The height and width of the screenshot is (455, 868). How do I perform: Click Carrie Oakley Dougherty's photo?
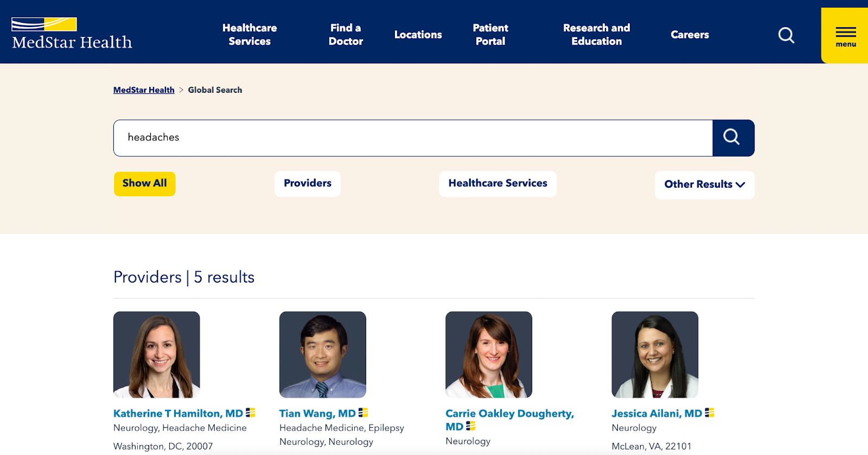click(x=489, y=355)
